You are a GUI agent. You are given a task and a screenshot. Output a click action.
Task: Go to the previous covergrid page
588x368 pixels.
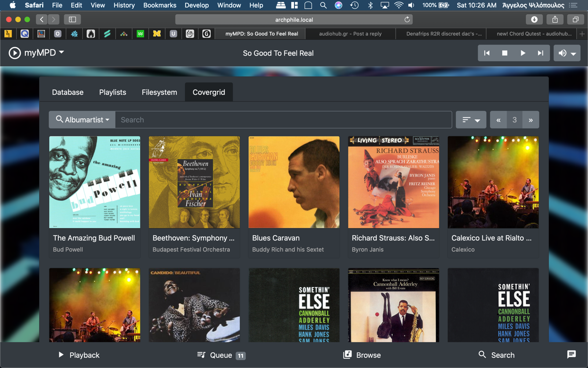[498, 120]
